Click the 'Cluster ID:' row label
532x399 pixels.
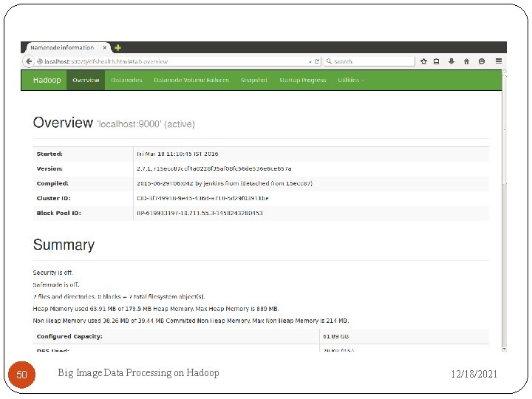(x=54, y=199)
